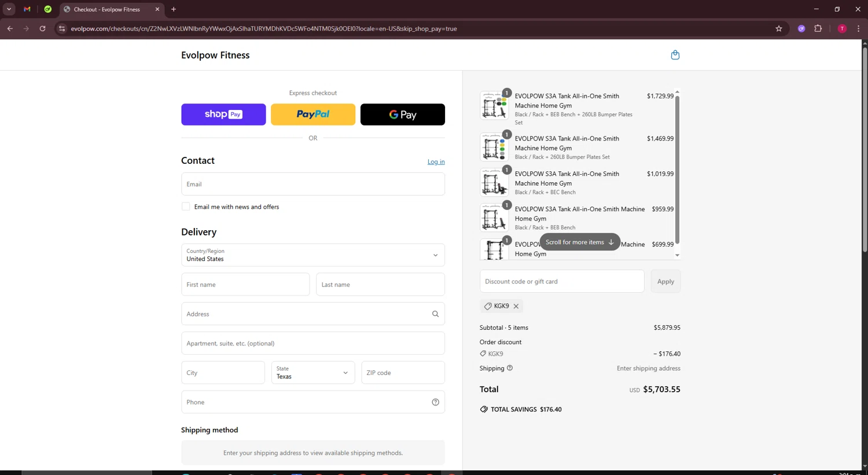Focus the City field
868x475 pixels.
coord(223,373)
